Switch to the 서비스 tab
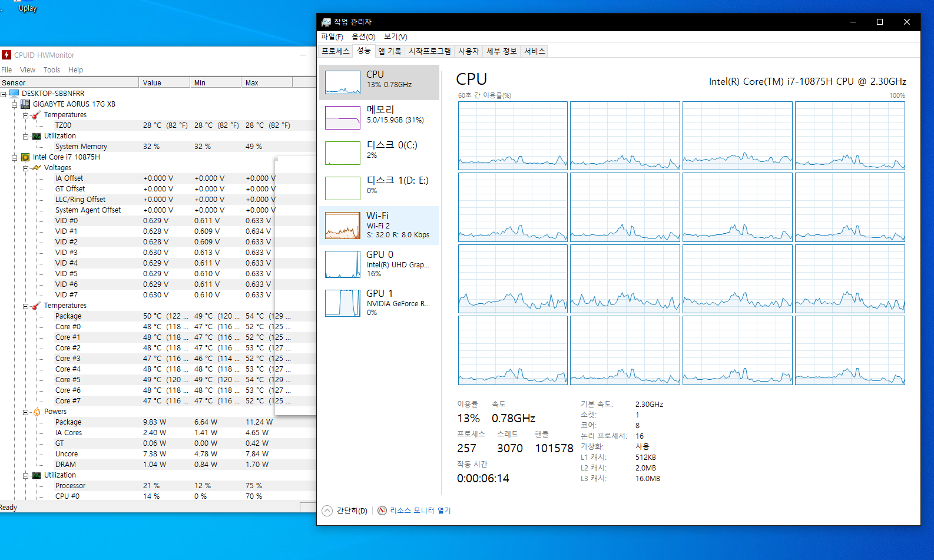The image size is (934, 560). click(535, 51)
